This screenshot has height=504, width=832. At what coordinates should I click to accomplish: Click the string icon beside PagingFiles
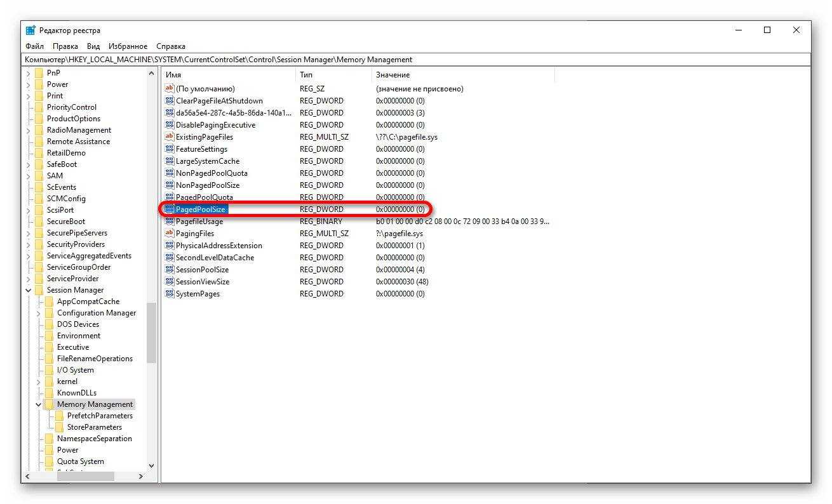169,234
